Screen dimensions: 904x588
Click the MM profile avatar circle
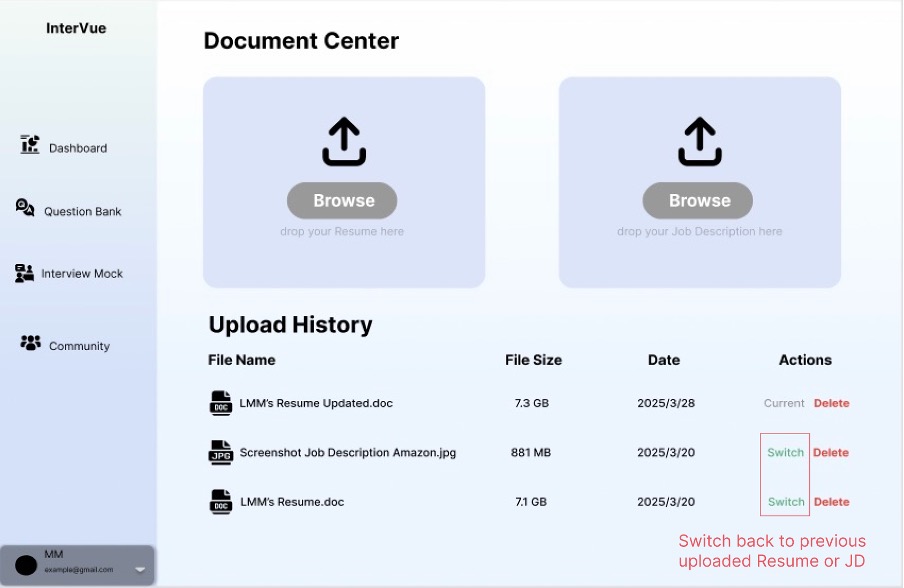point(27,565)
